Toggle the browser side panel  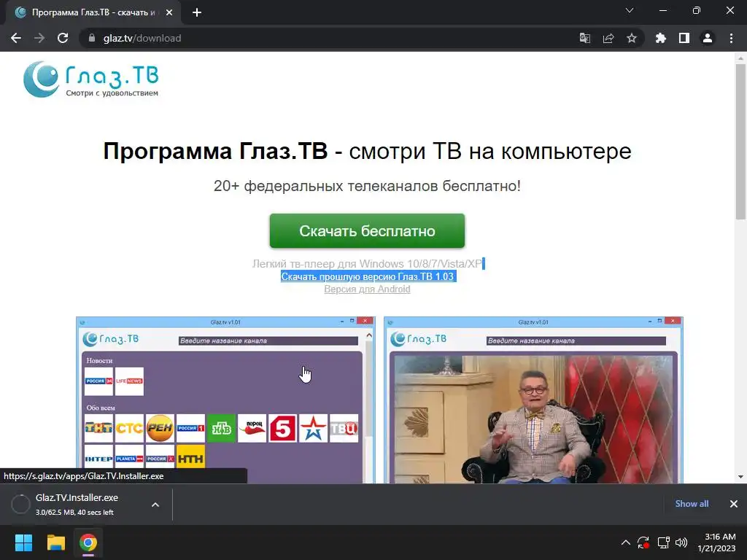[684, 38]
